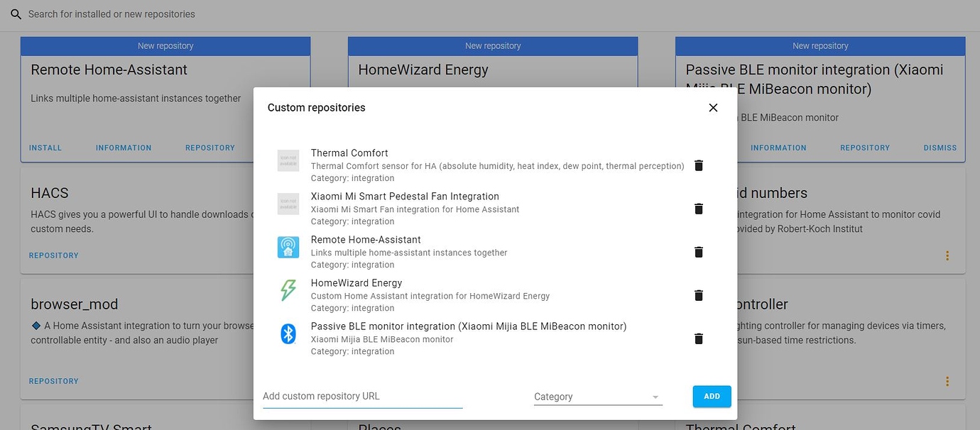Delete the Remote Home-Assistant custom repository
980x430 pixels.
coord(699,252)
